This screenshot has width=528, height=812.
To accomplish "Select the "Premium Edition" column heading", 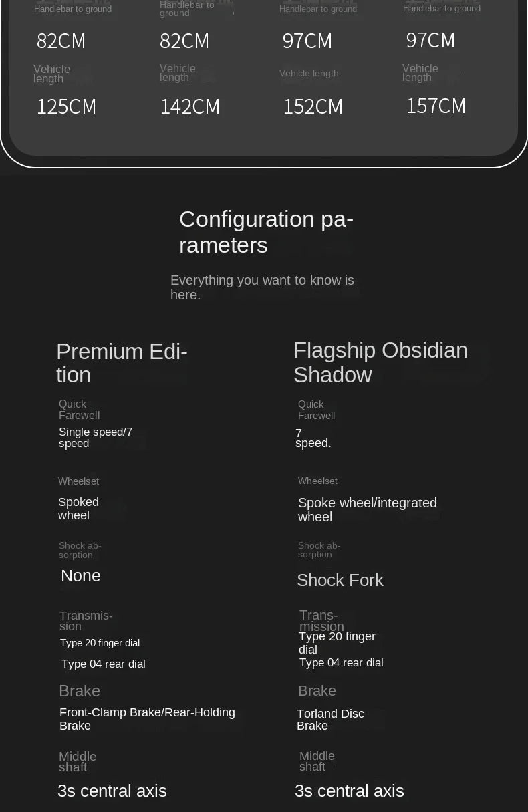I will (x=122, y=362).
